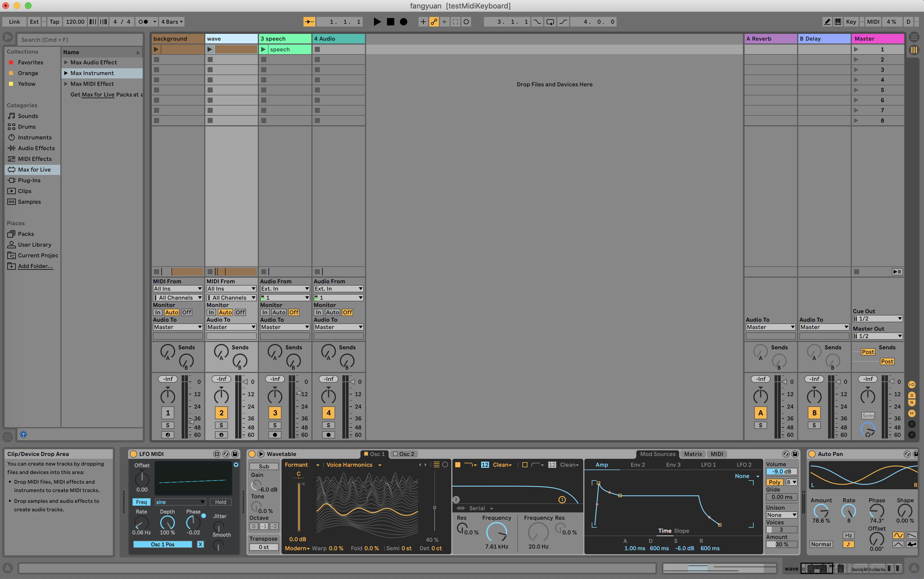The height and width of the screenshot is (579, 924).
Task: Click the Tap tempo button
Action: [x=54, y=22]
